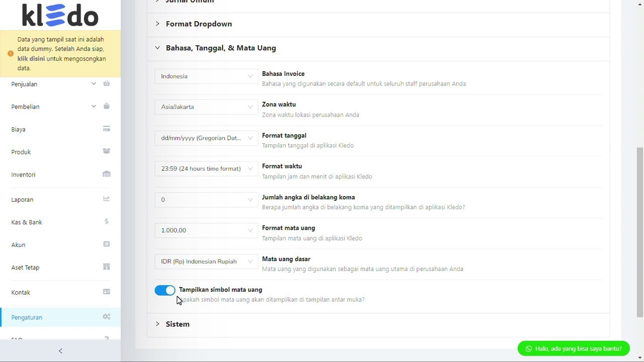Open the Mata uang dasar dropdown
Viewport: 644px width, 362px height.
206,261
